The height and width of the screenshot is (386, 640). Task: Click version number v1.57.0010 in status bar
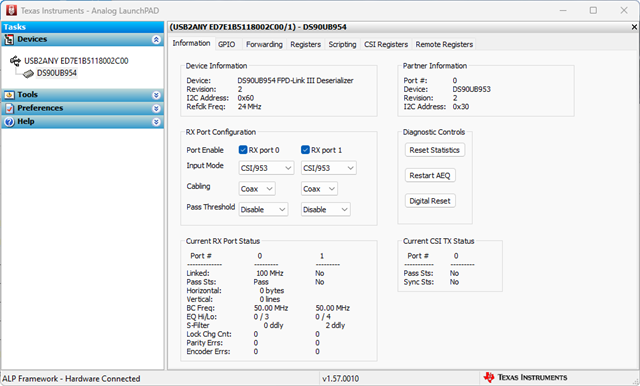(340, 379)
